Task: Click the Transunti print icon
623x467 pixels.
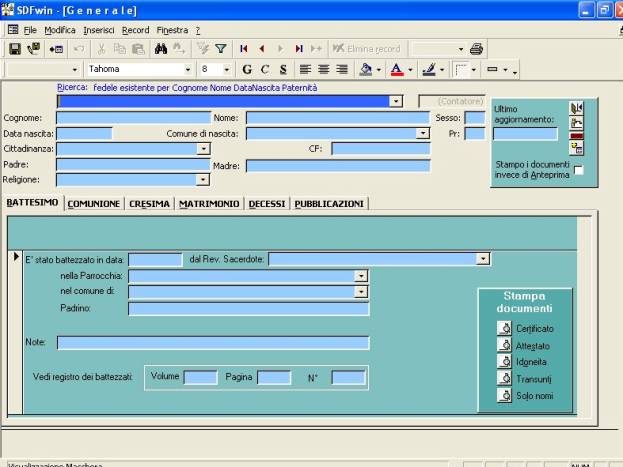Action: [505, 378]
